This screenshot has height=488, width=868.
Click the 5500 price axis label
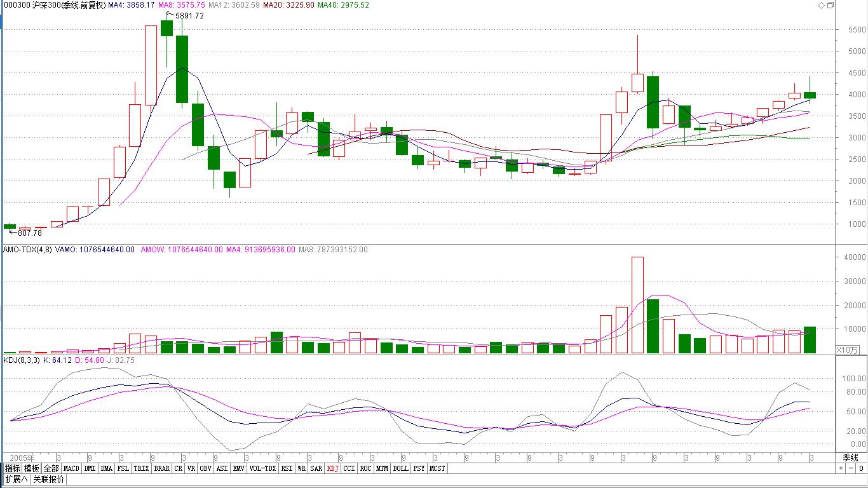pos(856,30)
